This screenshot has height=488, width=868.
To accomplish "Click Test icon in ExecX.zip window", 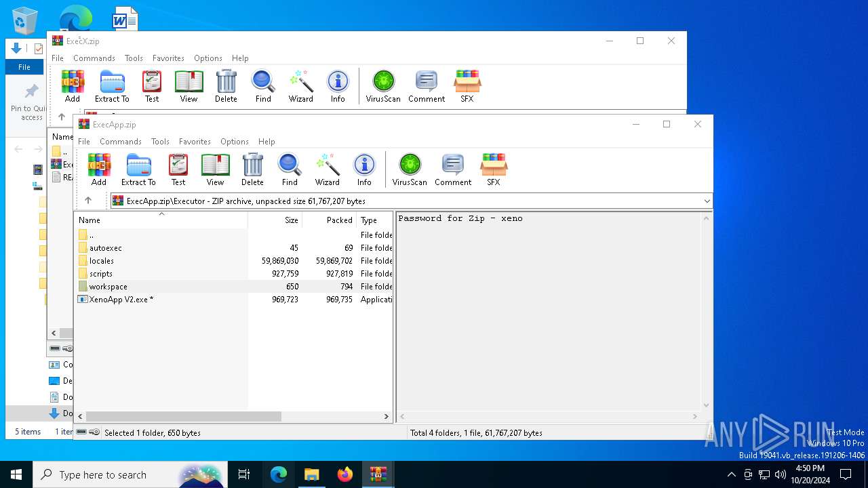I will tap(152, 86).
